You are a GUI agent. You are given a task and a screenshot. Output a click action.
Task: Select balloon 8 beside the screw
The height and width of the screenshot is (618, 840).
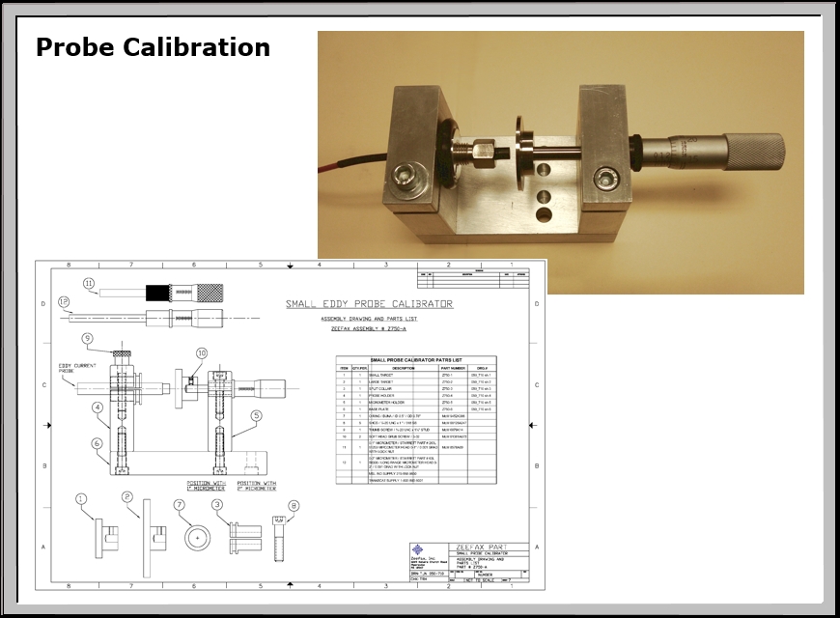coord(294,505)
